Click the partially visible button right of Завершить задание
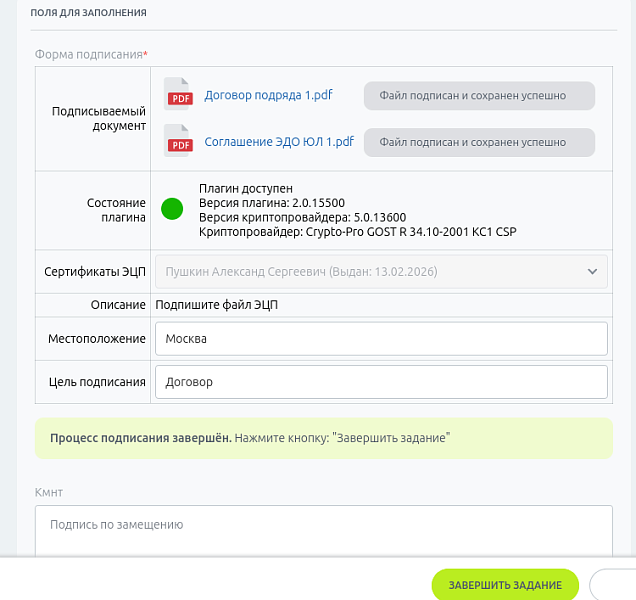Screen dimensions: 636x600 pyautogui.click(x=612, y=585)
